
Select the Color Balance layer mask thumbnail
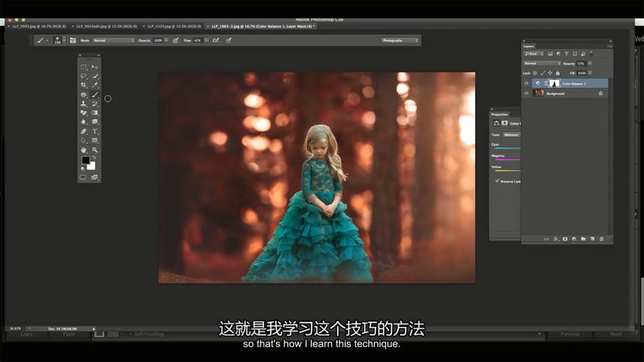(x=554, y=83)
